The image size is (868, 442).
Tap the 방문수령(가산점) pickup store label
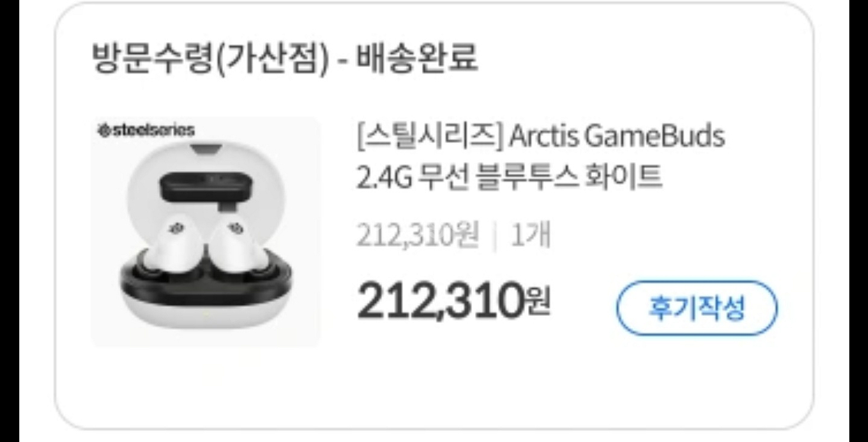click(211, 59)
